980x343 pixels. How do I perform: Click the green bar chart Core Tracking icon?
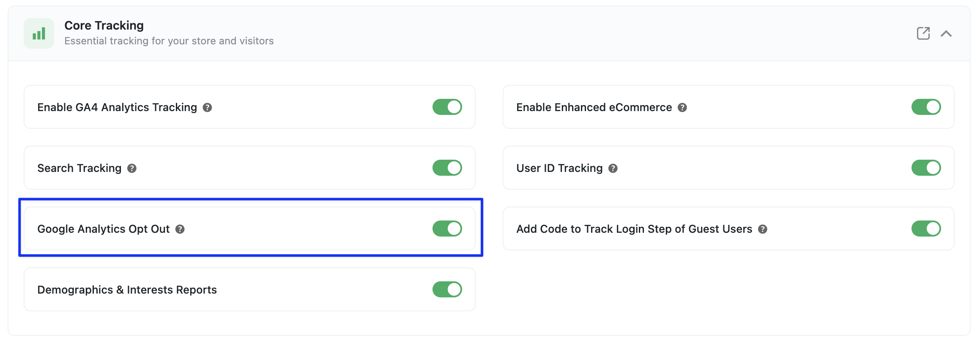(39, 33)
